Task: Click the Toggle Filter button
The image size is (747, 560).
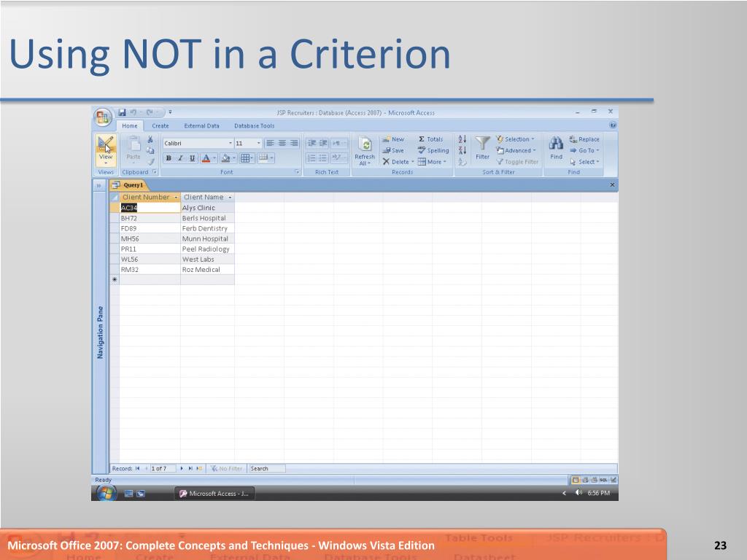Action: pos(517,162)
